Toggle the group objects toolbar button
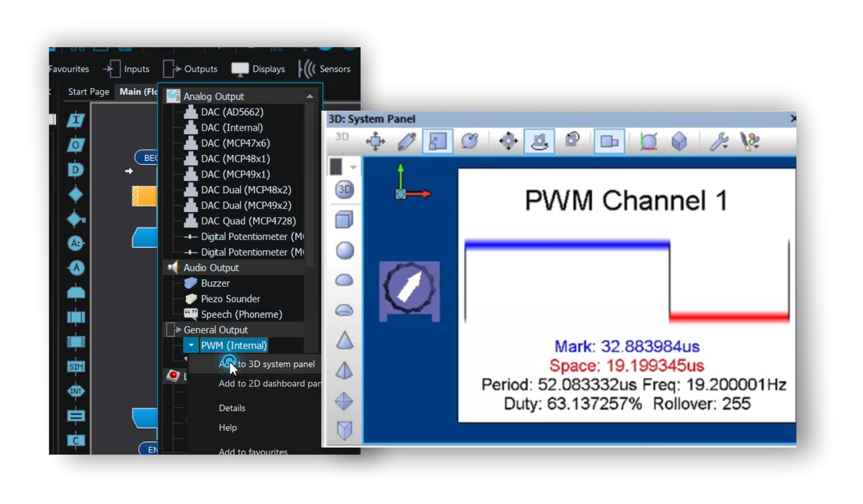This screenshot has height=504, width=863. (x=609, y=141)
